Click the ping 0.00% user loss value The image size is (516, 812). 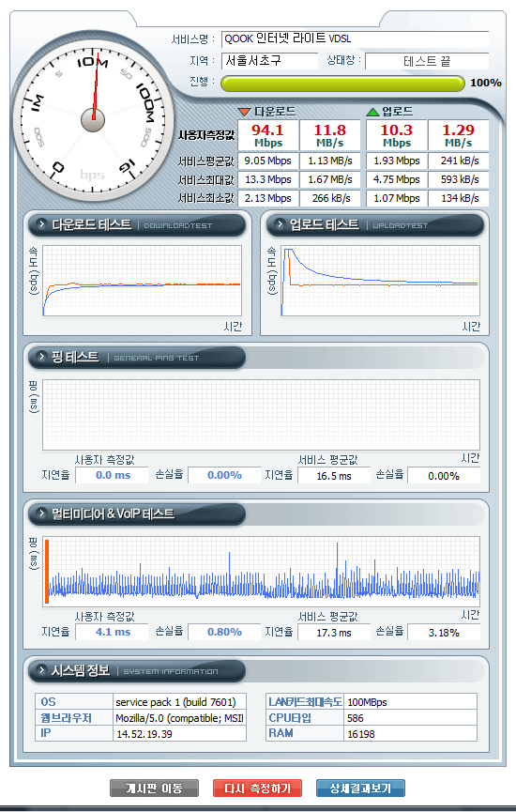click(224, 475)
